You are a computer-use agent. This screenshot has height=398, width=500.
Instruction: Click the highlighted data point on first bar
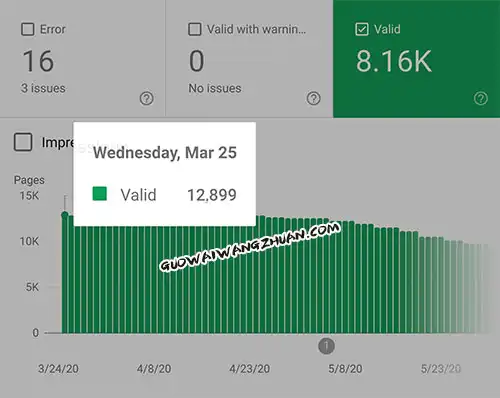(x=65, y=215)
